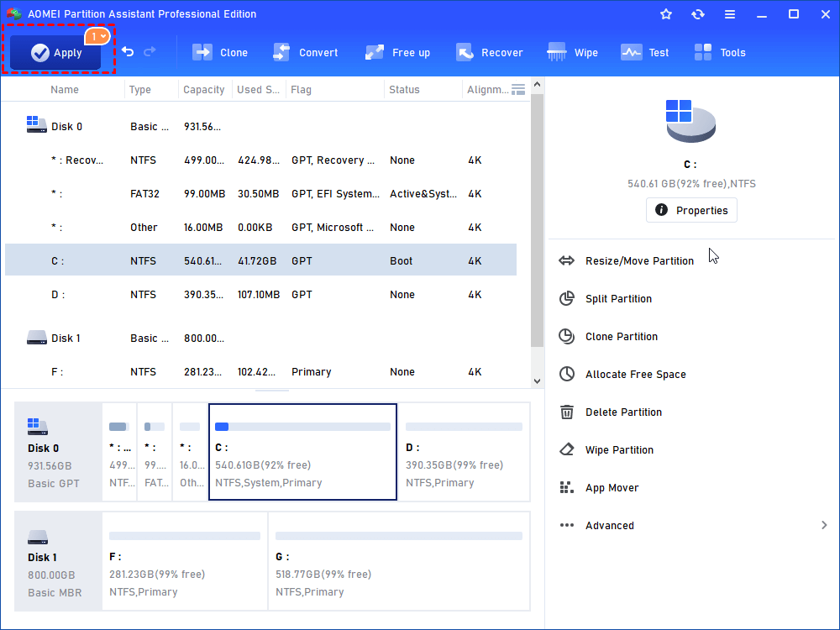Image resolution: width=840 pixels, height=630 pixels.
Task: Select Disk 1 block in disk map
Action: 58,561
